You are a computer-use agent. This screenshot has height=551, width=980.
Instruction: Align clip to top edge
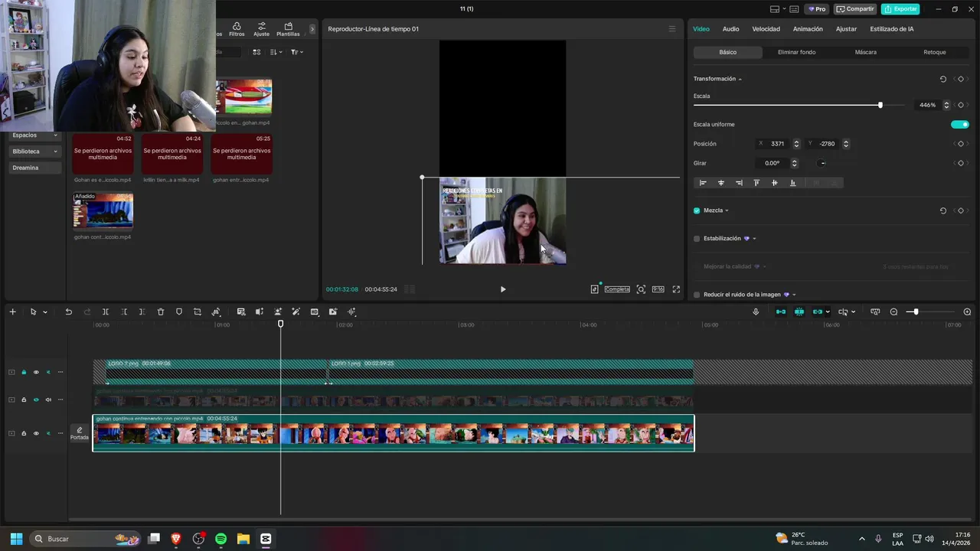[x=756, y=183]
